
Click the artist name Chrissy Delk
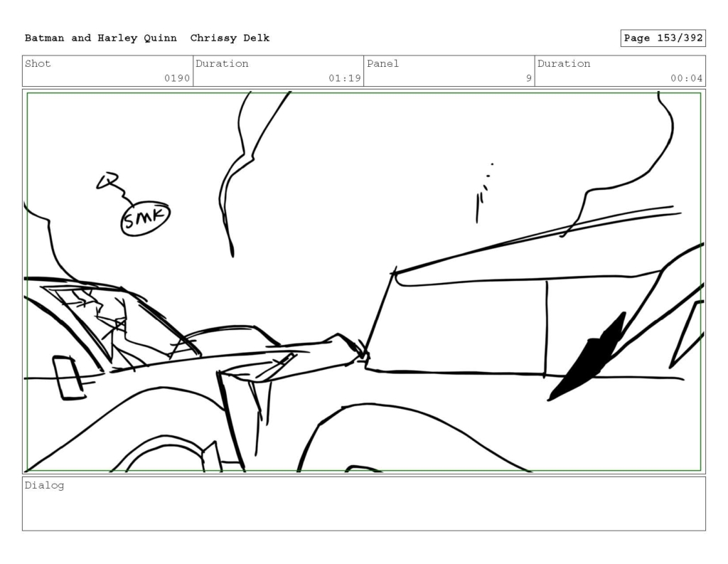(230, 38)
